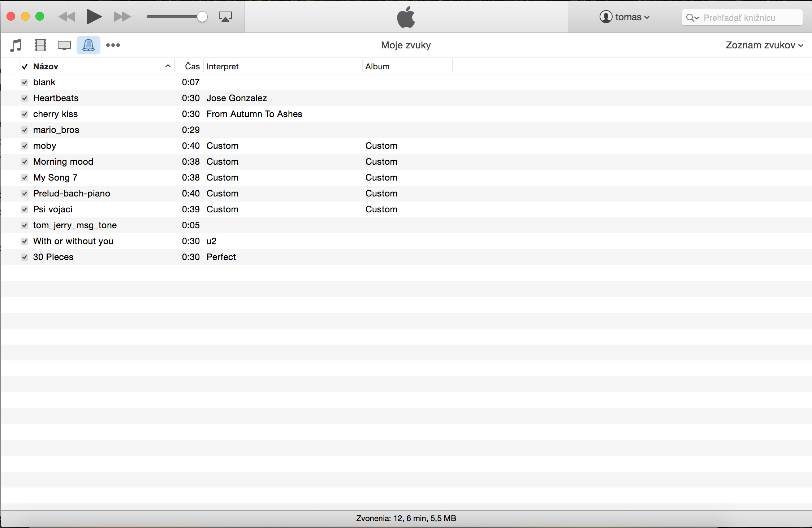Click the Jose Gonzalez interpret cell
The image size is (812, 528).
(237, 98)
